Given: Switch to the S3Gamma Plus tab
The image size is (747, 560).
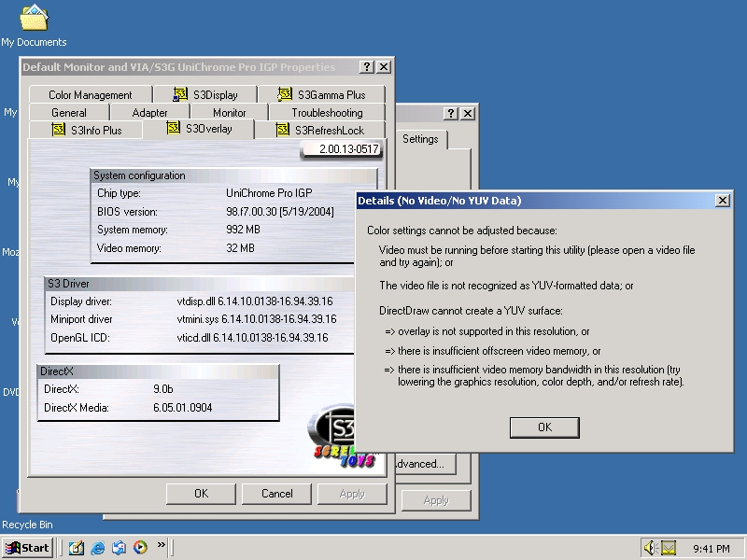Looking at the screenshot, I should (321, 95).
